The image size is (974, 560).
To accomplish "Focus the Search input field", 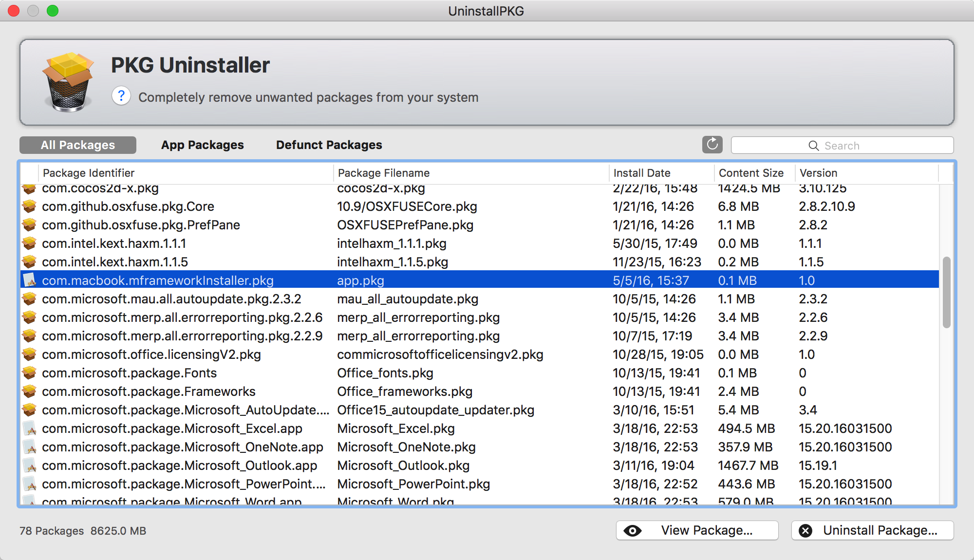I will tap(877, 146).
